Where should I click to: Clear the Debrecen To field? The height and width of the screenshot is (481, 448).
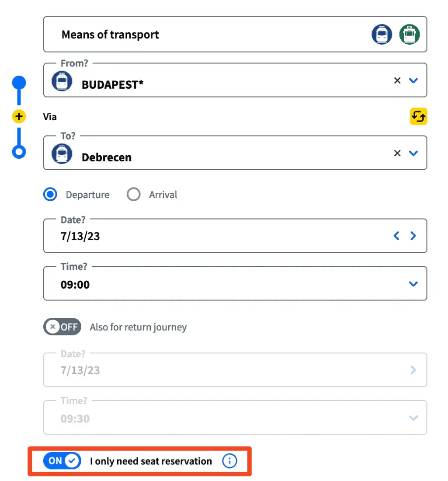coord(397,153)
